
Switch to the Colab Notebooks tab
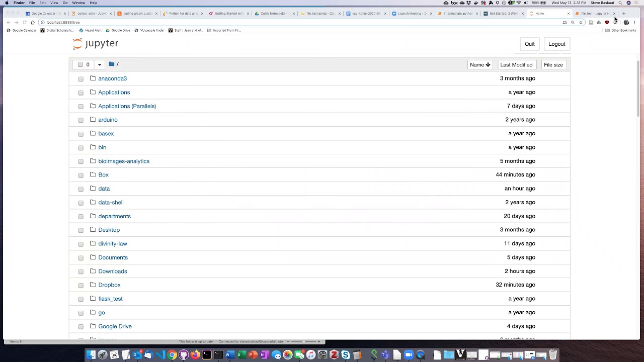pyautogui.click(x=274, y=14)
